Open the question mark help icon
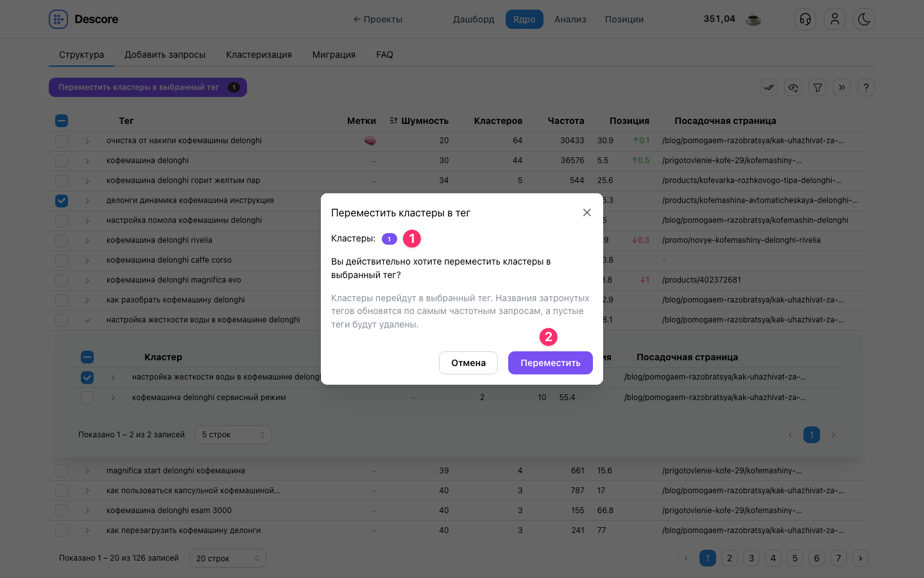Image resolution: width=924 pixels, height=578 pixels. coord(866,87)
